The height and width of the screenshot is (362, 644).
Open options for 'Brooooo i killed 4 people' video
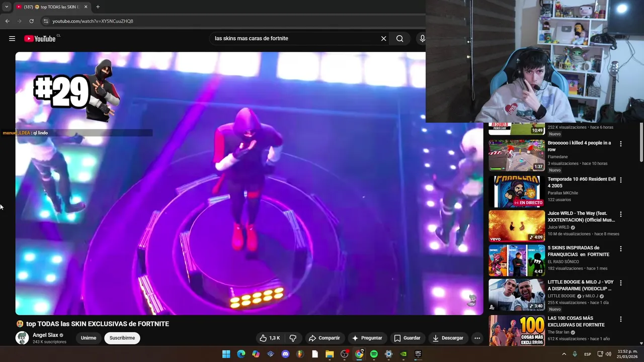(x=620, y=144)
